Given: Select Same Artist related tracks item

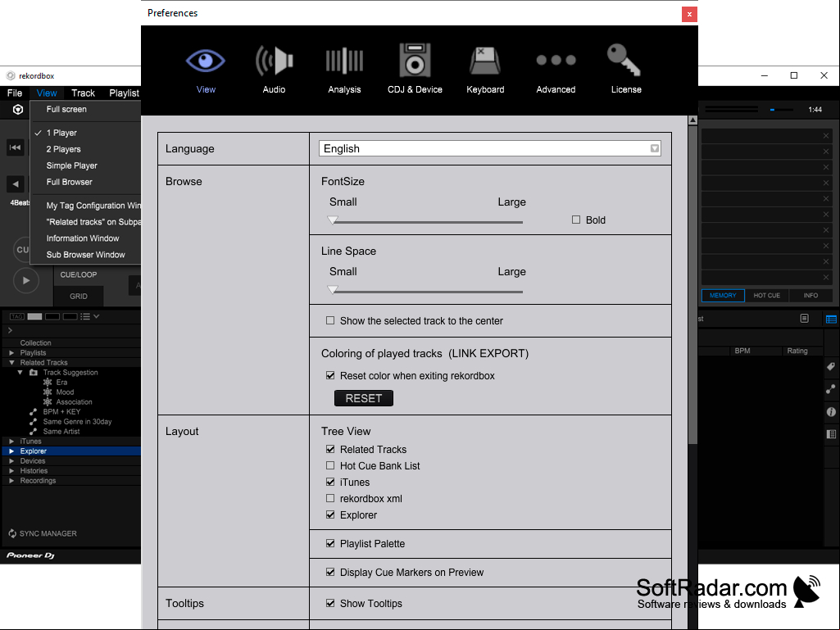Looking at the screenshot, I should [61, 431].
